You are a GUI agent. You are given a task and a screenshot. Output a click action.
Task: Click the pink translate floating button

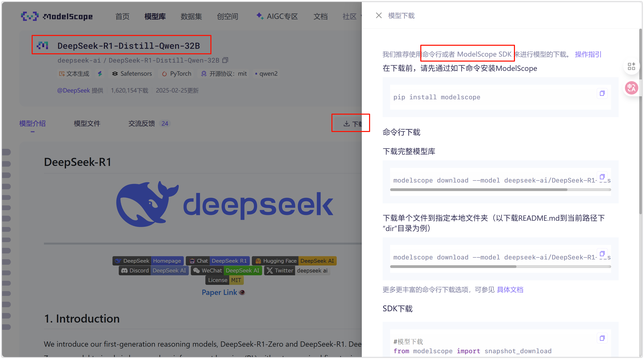click(631, 88)
